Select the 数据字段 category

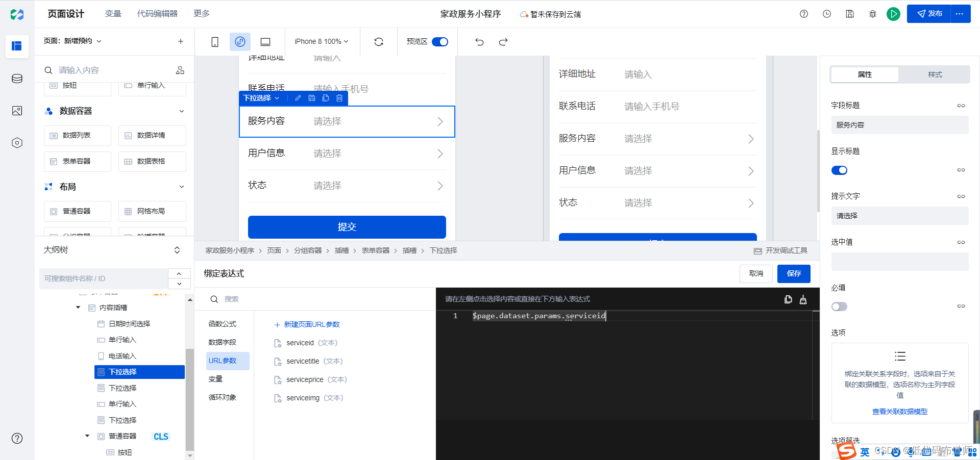(223, 342)
